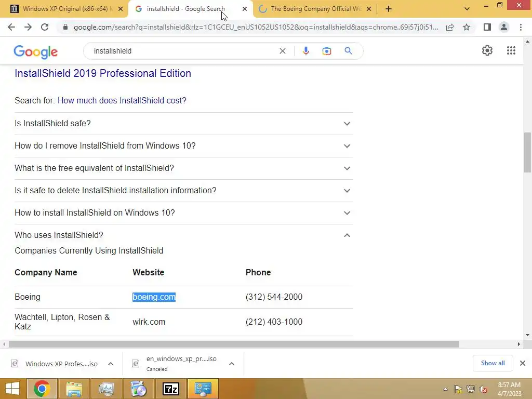Click phone number (212) 403-1000

click(x=274, y=322)
